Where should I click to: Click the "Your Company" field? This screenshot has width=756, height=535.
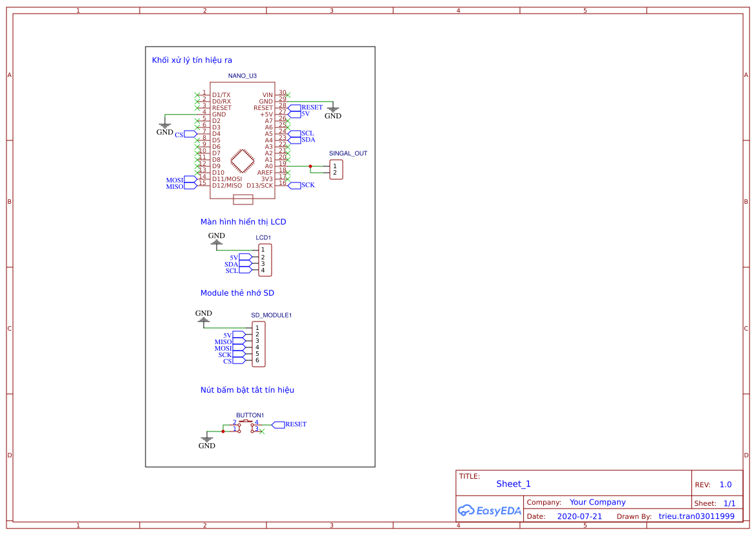[598, 502]
